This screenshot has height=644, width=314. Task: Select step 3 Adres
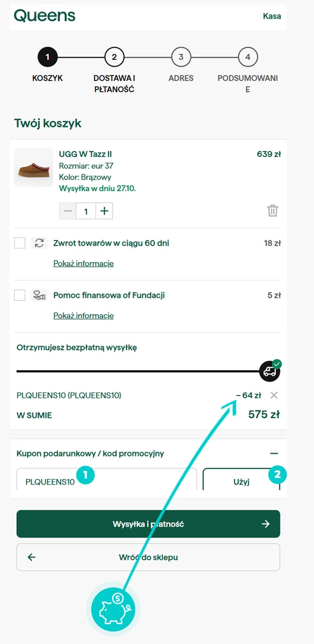click(x=181, y=57)
